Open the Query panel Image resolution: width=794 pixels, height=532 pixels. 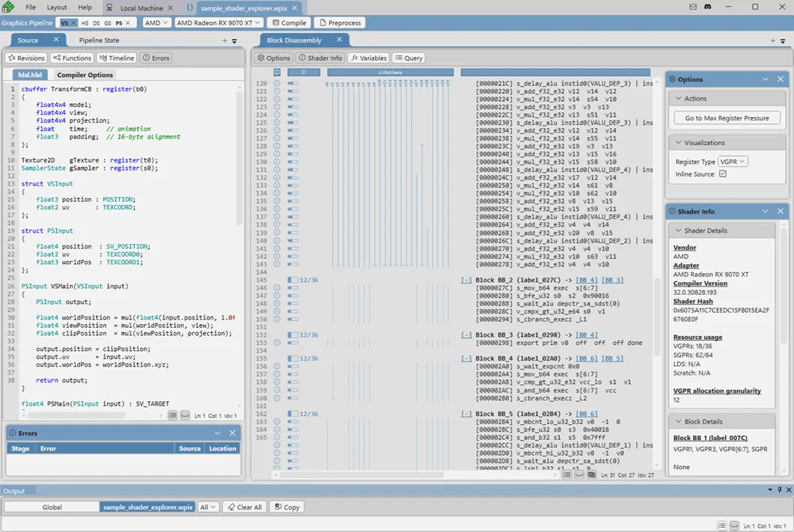409,58
